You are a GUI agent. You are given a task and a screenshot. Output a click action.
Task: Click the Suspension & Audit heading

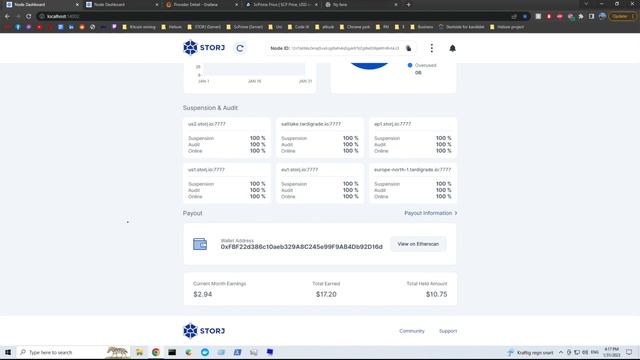(210, 108)
